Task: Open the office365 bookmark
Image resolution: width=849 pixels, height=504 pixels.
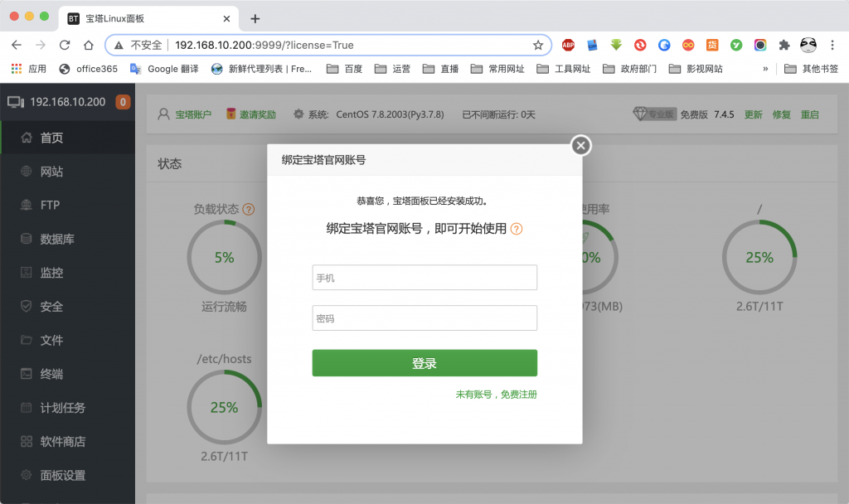Action: pos(88,69)
